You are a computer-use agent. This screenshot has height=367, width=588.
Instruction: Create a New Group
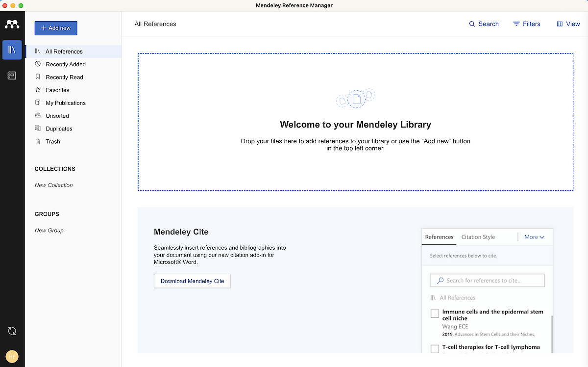pos(49,230)
